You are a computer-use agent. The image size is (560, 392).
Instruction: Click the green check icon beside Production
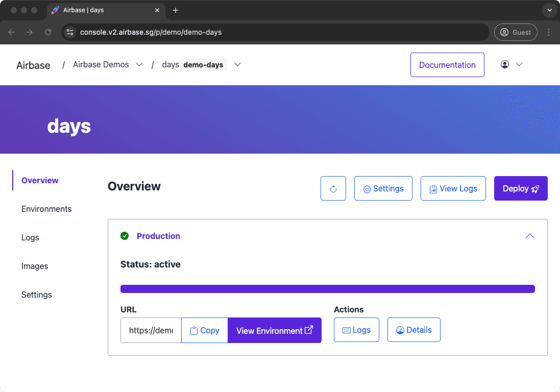[x=124, y=236]
